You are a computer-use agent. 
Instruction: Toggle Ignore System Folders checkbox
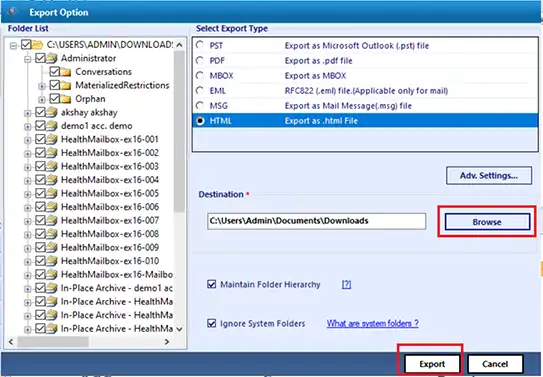coord(211,323)
